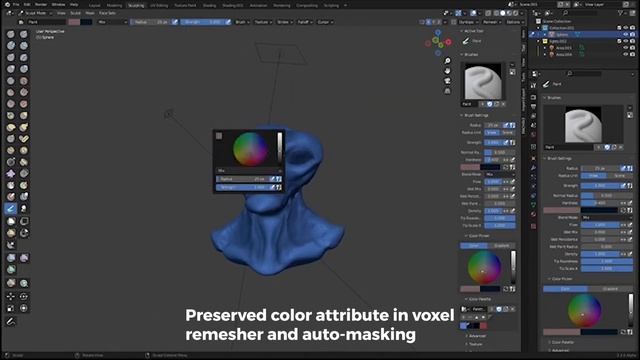The height and width of the screenshot is (360, 640).
Task: Select the Box Mask tool
Action: pos(11,221)
